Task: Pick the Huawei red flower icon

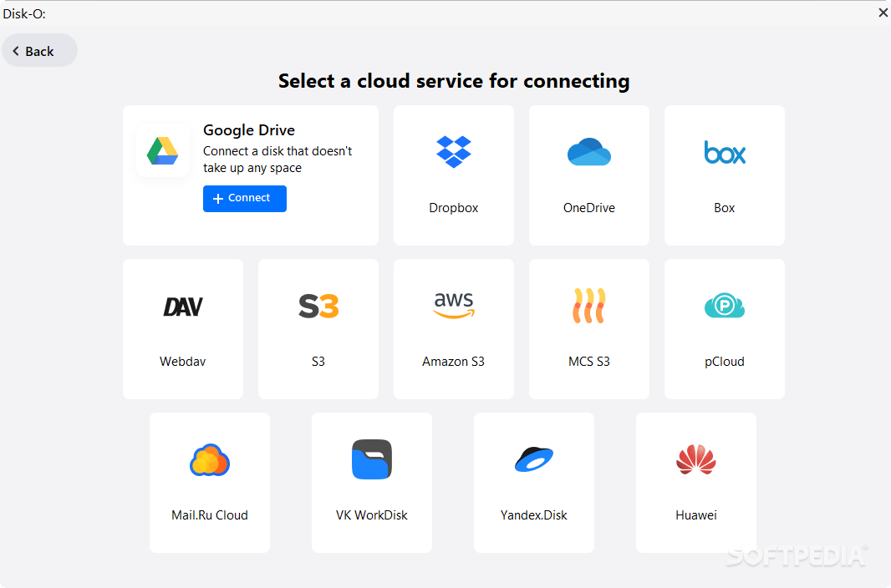Action: (696, 459)
